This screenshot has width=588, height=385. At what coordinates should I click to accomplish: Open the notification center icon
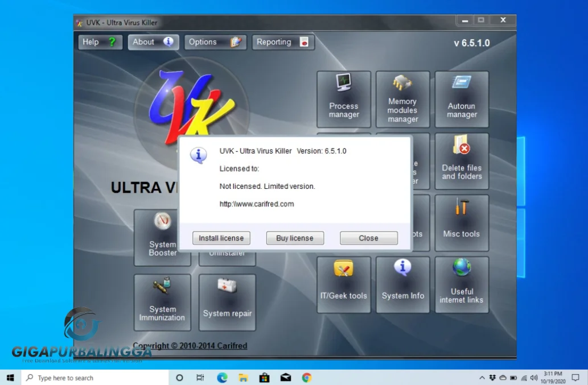pos(575,378)
